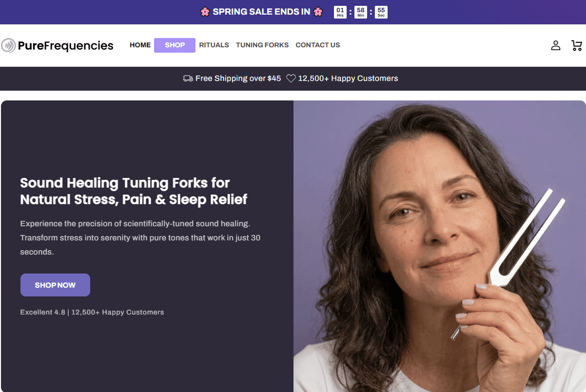Click the highlighted SHOP tab

pos(175,45)
